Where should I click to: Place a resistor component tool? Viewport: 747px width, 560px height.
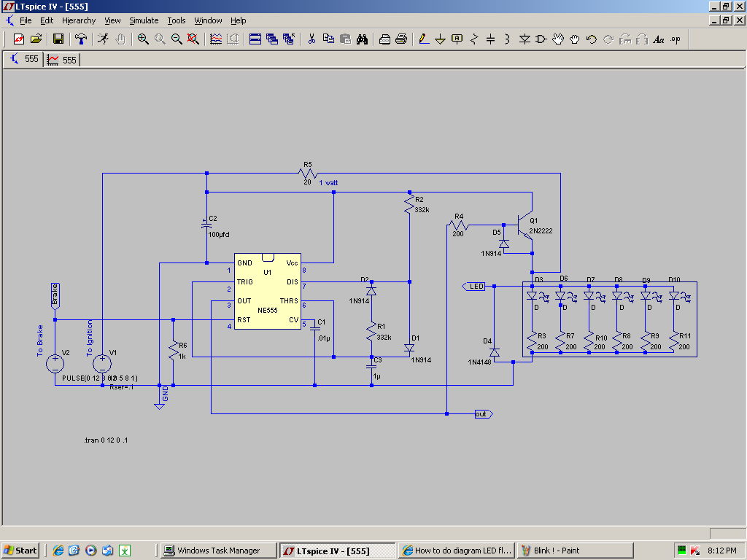tap(474, 39)
